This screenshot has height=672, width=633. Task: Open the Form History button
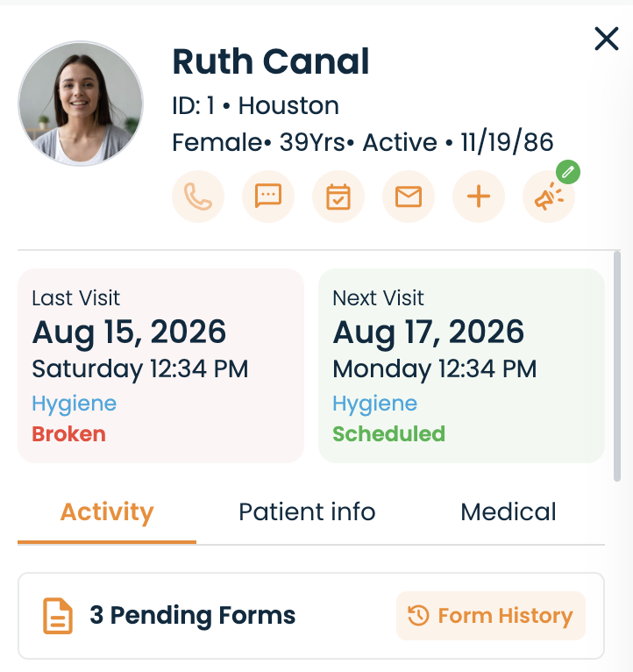[491, 616]
